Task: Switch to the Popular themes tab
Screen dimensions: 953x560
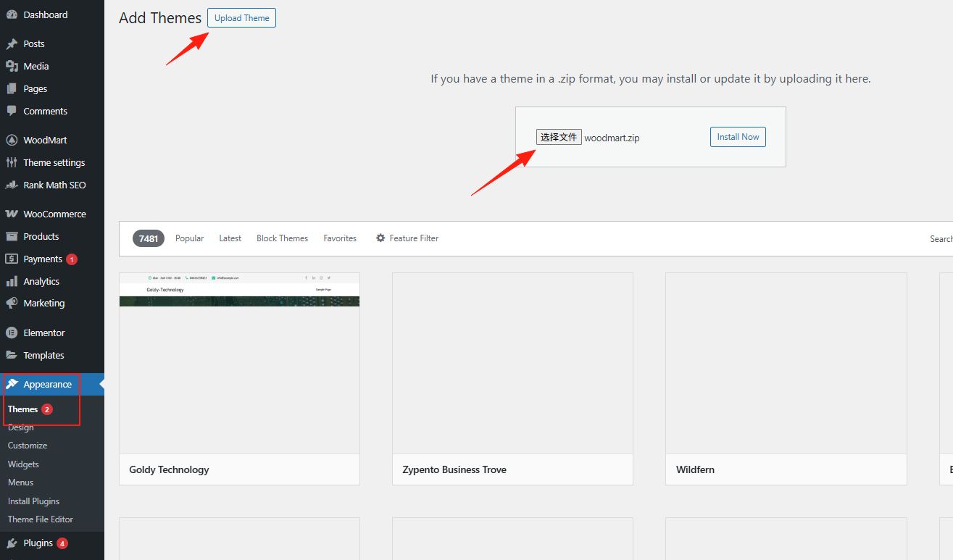Action: click(189, 238)
